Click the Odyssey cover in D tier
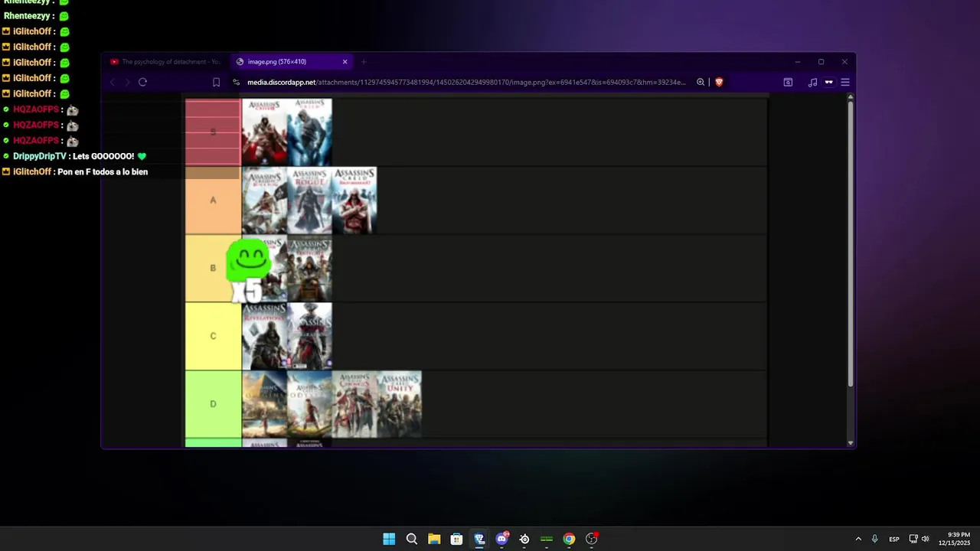This screenshot has width=980, height=551. [309, 404]
